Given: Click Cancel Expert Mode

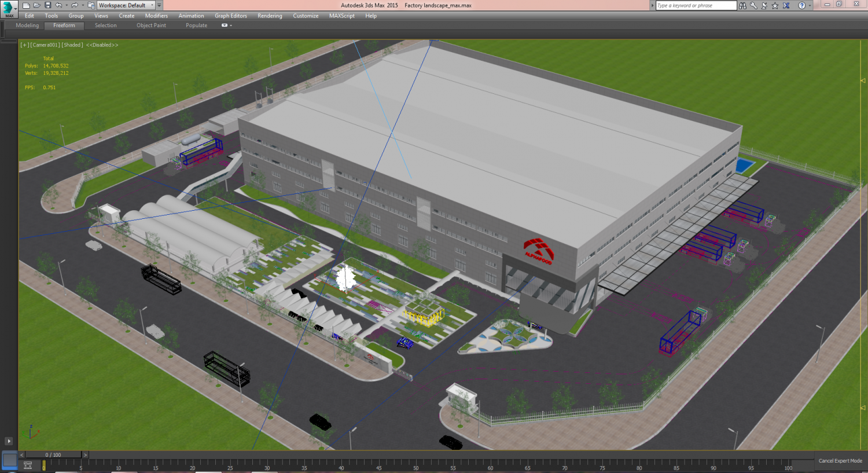Looking at the screenshot, I should [x=840, y=460].
